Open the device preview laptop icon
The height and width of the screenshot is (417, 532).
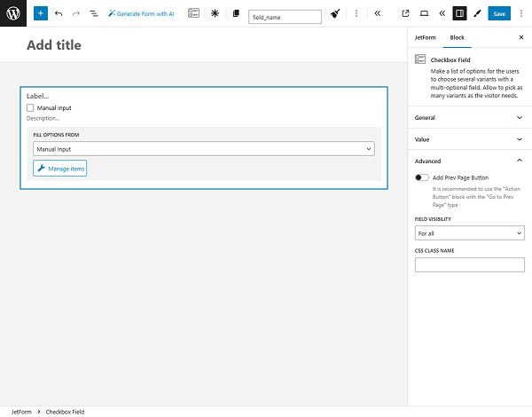click(x=424, y=13)
